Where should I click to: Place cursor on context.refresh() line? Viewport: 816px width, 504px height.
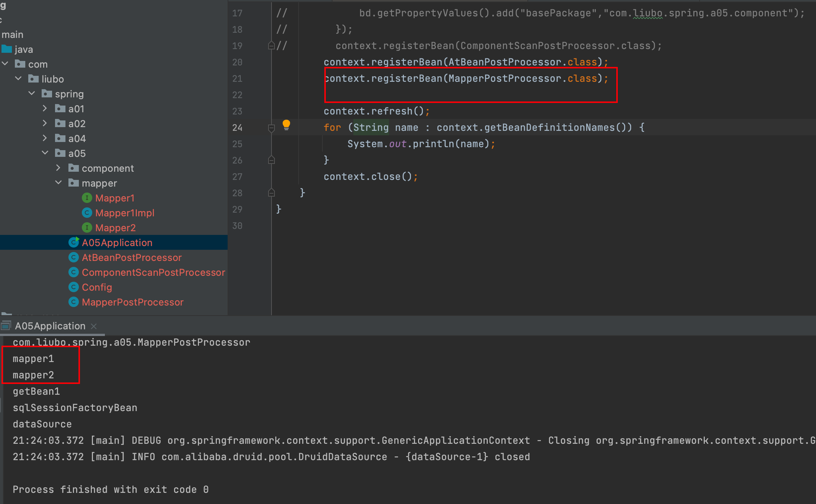point(376,111)
